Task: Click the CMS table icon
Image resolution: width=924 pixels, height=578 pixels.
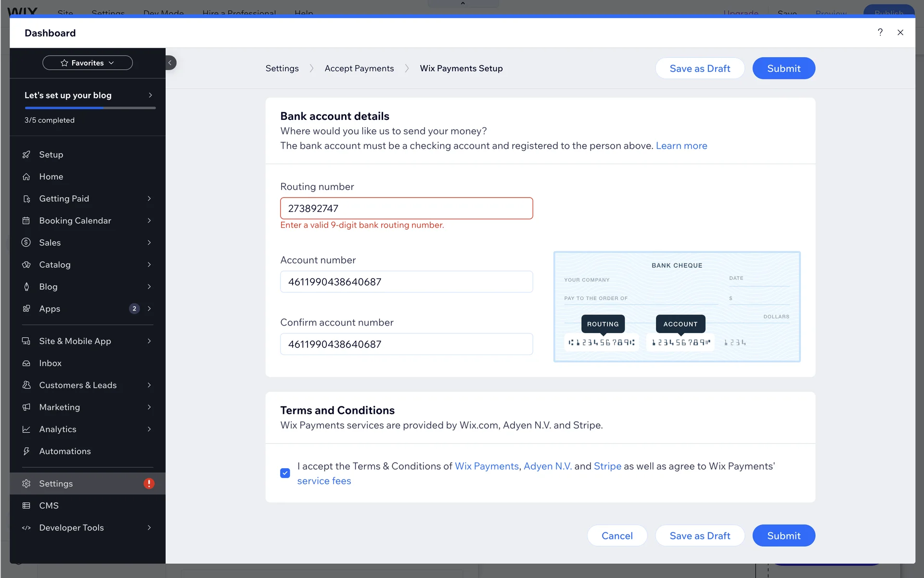Action: click(x=26, y=506)
